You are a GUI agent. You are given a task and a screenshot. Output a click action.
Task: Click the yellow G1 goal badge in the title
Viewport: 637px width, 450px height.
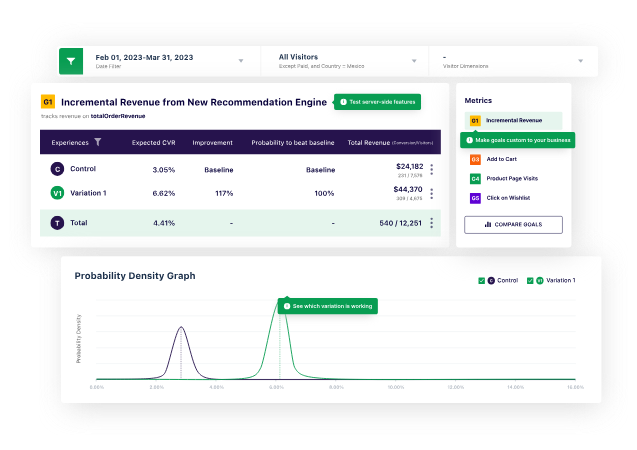click(48, 102)
